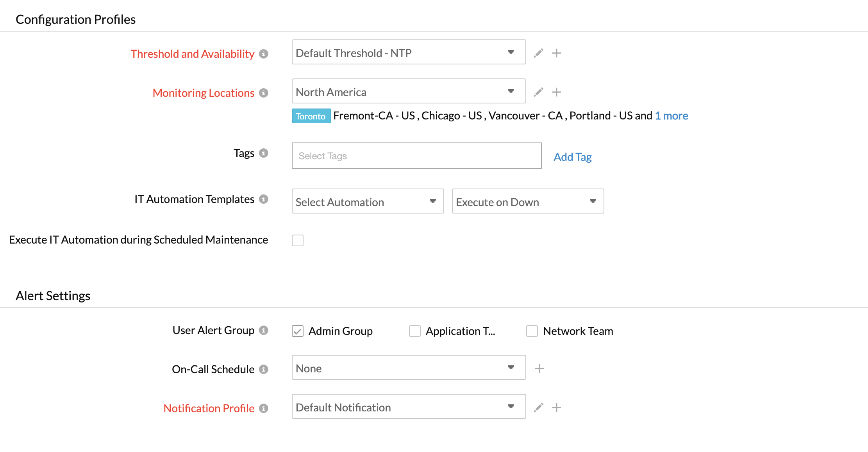Check the Application T... alert group
The width and height of the screenshot is (868, 452).
pos(415,331)
